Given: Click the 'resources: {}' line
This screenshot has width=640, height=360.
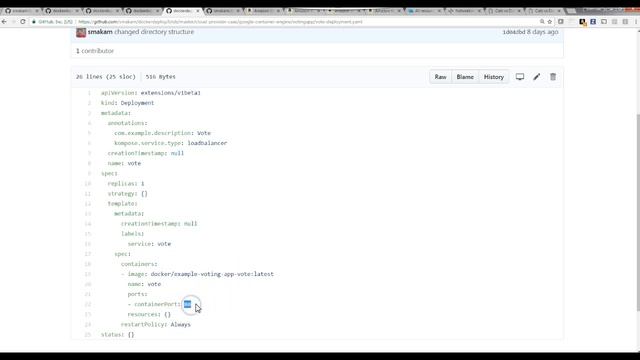Looking at the screenshot, I should point(149,314).
